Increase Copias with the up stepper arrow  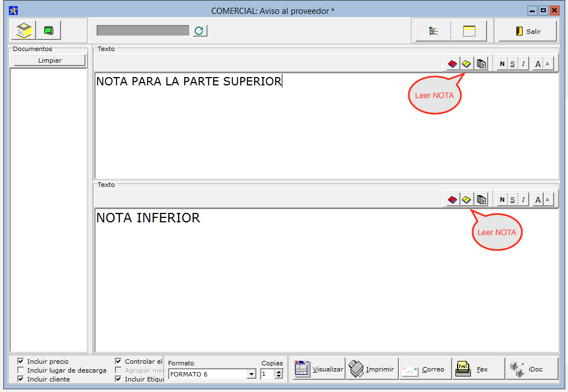278,372
